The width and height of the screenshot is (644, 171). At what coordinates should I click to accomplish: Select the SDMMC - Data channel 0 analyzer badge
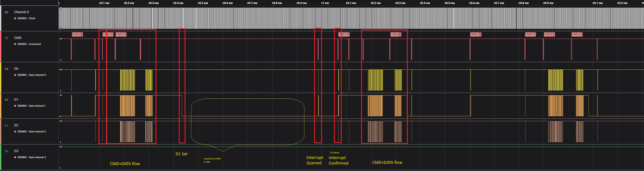click(x=15, y=75)
